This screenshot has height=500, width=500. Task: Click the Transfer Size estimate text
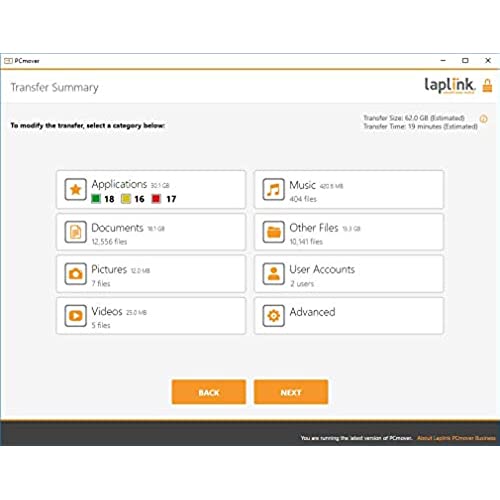tap(414, 118)
